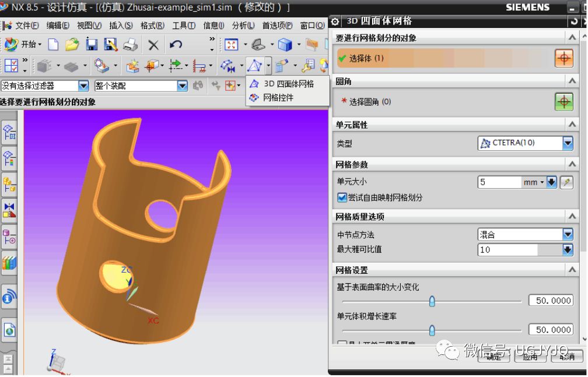Open the 编辑(E) menu

point(57,26)
